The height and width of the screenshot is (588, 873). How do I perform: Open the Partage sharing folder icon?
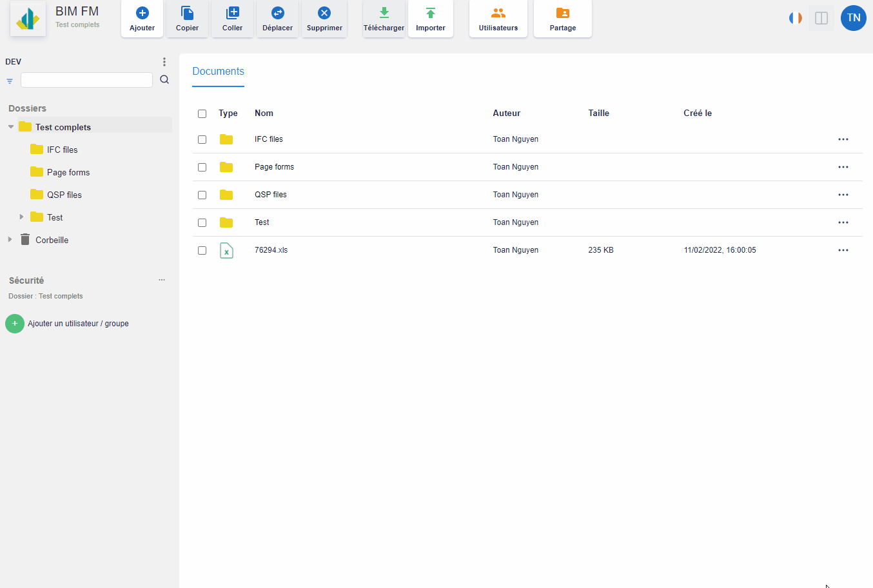[x=563, y=14]
